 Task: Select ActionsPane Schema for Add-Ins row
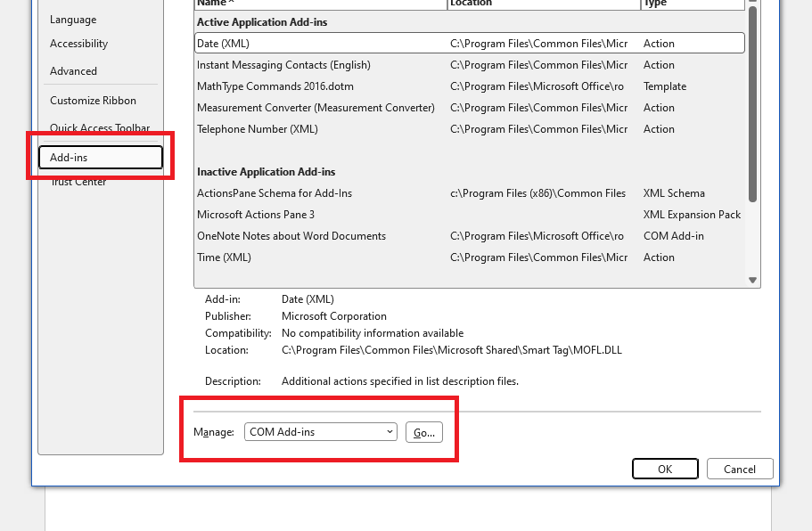[470, 193]
